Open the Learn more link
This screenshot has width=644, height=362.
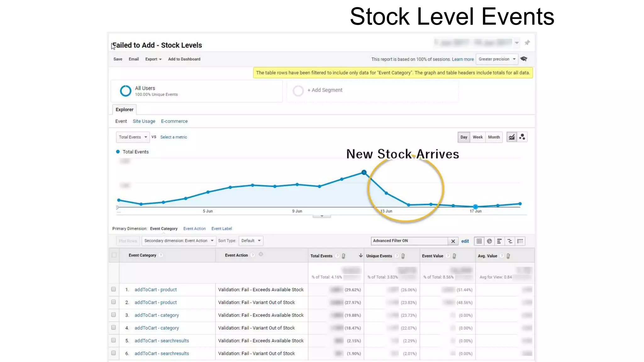pyautogui.click(x=463, y=59)
